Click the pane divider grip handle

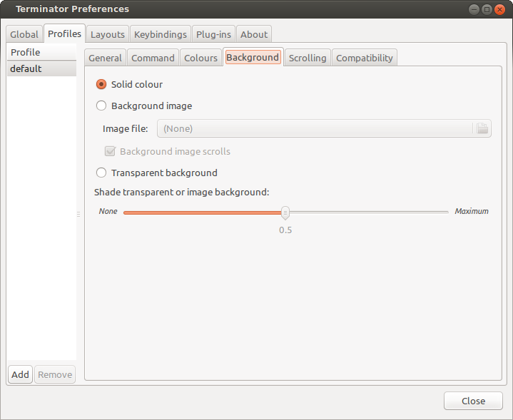point(78,214)
